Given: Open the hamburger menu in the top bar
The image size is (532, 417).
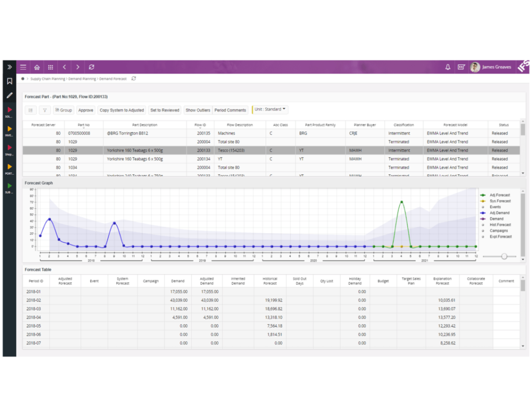Looking at the screenshot, I should click(x=23, y=67).
